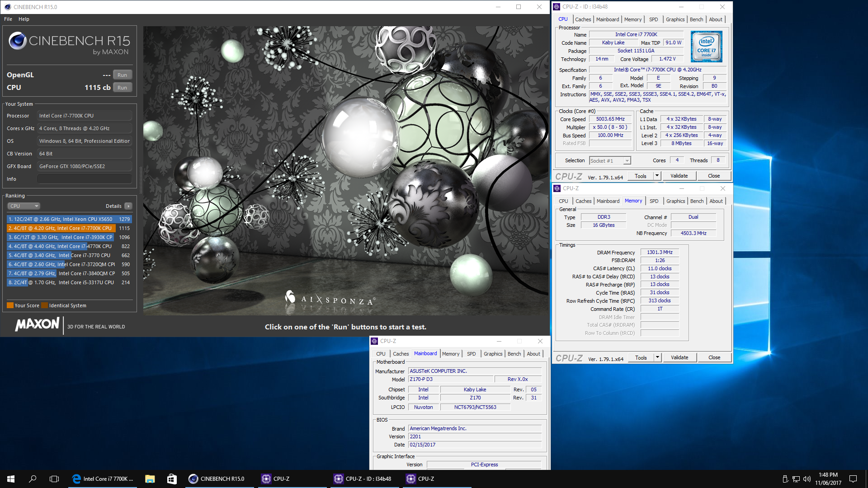Click Tools button in top CPU-Z window
Screen dimensions: 868x488
pyautogui.click(x=640, y=176)
